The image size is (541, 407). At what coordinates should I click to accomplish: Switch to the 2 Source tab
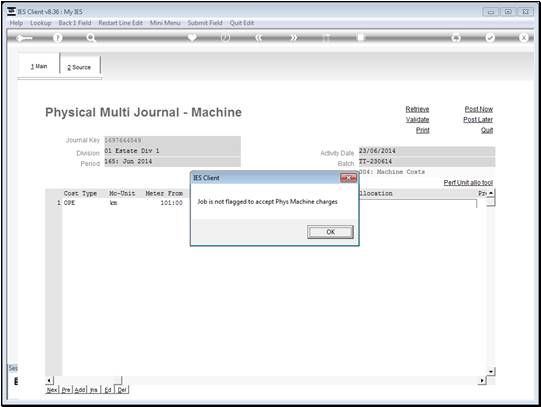[79, 67]
